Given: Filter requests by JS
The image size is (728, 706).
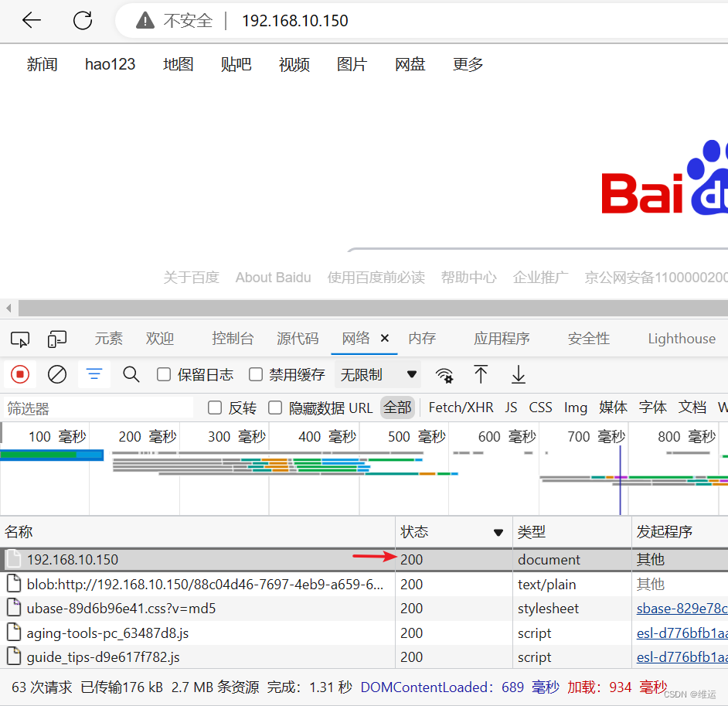Looking at the screenshot, I should coord(511,408).
